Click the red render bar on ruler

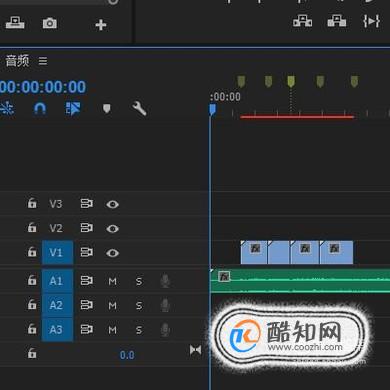pyautogui.click(x=297, y=117)
